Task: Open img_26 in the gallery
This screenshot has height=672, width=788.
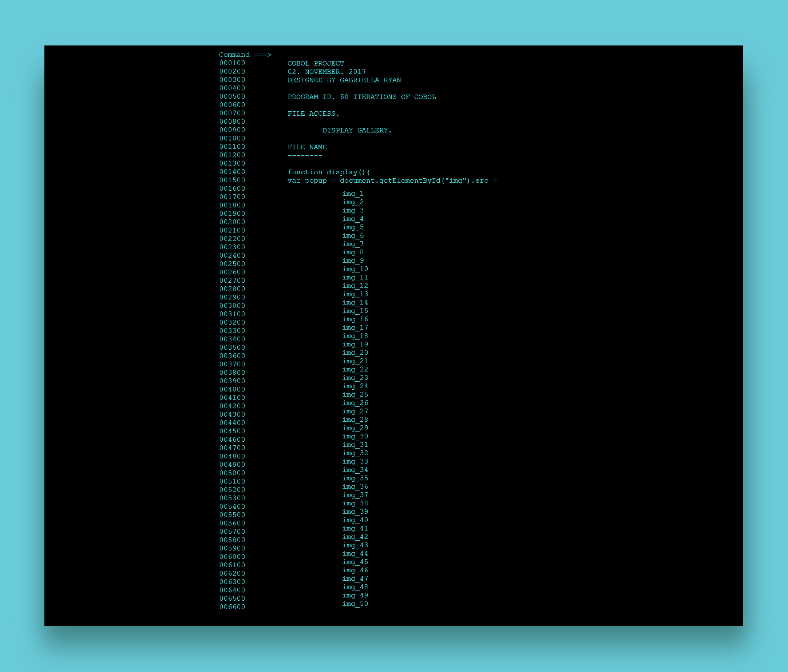Action: (355, 403)
